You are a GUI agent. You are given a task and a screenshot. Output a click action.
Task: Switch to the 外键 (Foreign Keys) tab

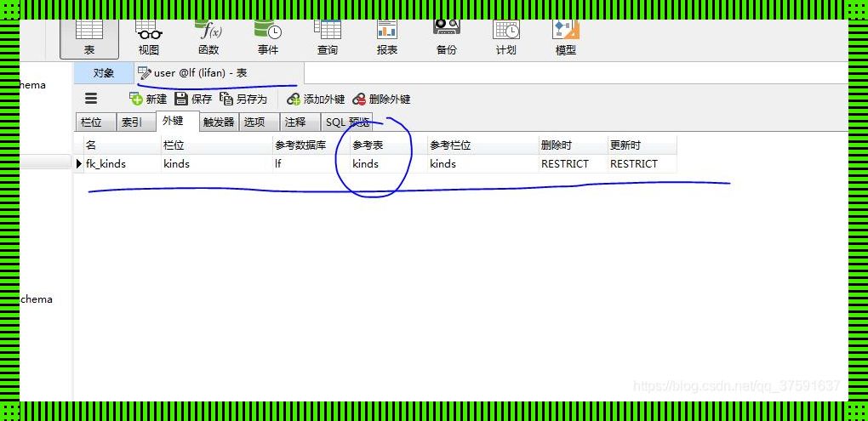[178, 121]
